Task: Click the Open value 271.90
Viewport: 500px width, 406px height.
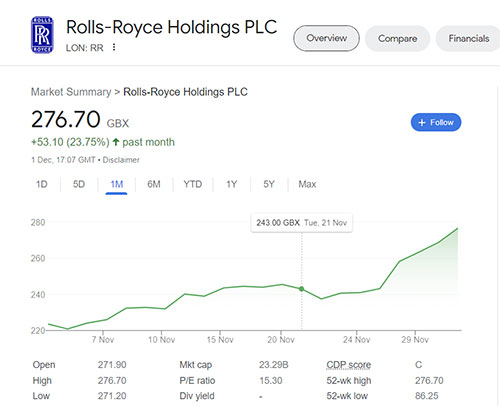Action: pyautogui.click(x=112, y=365)
